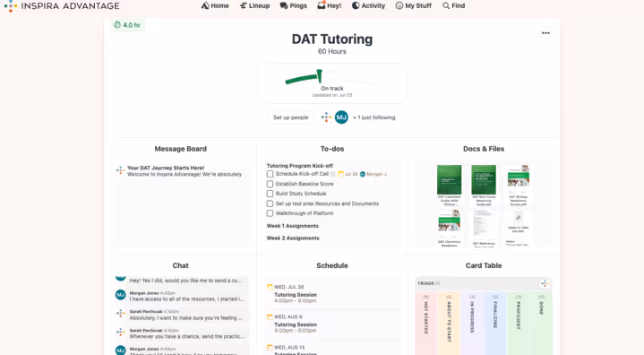Select the purple In Progress column
This screenshot has width=644, height=355.
click(x=472, y=323)
